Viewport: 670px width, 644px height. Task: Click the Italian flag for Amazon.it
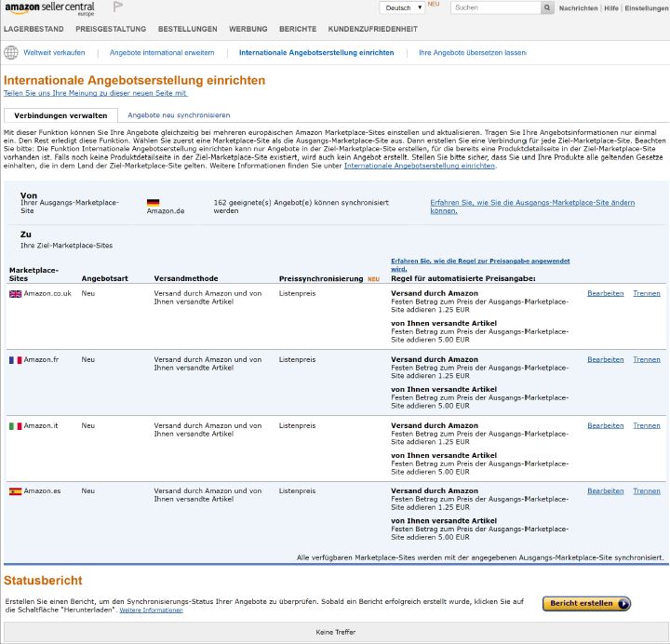(16, 426)
